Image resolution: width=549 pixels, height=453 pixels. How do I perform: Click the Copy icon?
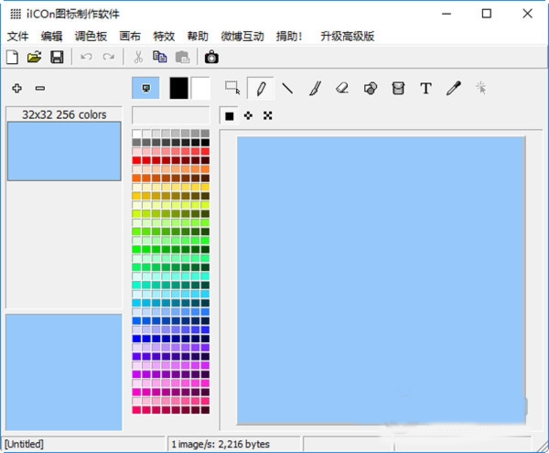tap(160, 57)
